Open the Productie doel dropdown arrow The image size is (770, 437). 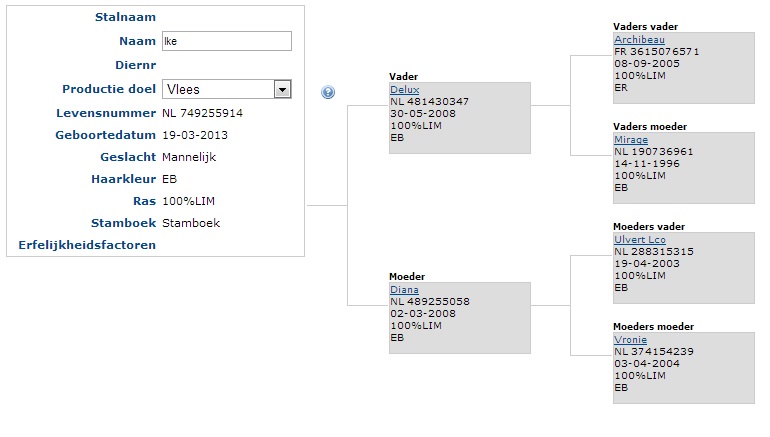click(282, 89)
